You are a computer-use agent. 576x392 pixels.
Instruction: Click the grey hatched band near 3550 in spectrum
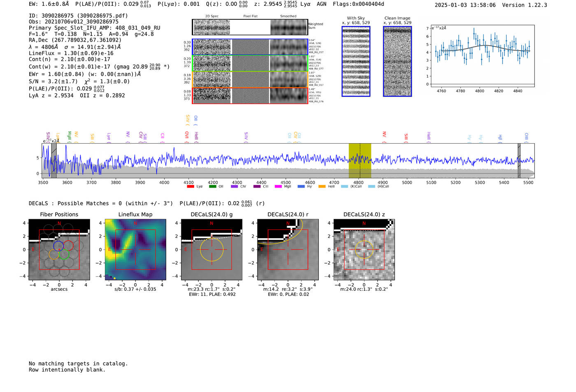(x=53, y=160)
